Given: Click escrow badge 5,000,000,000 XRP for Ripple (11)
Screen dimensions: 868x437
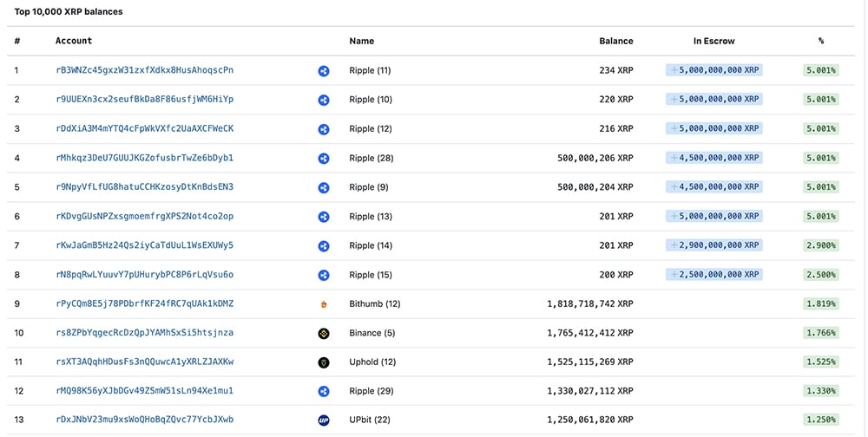Looking at the screenshot, I should (x=714, y=70).
